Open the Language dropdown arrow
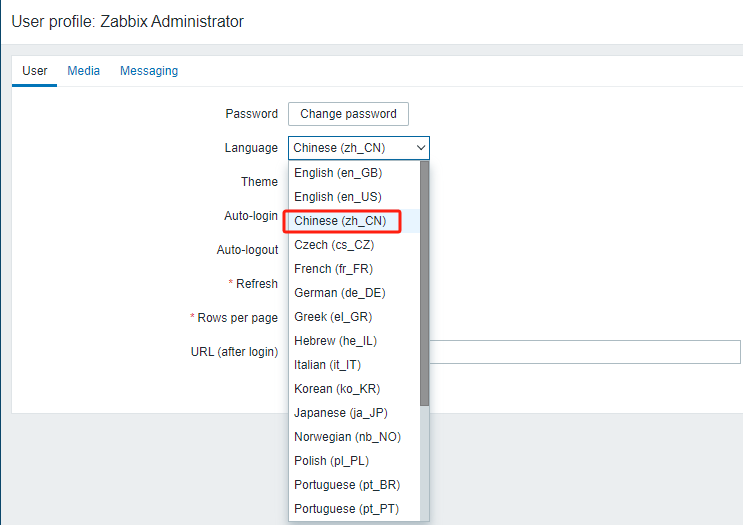743x525 pixels. tap(421, 148)
